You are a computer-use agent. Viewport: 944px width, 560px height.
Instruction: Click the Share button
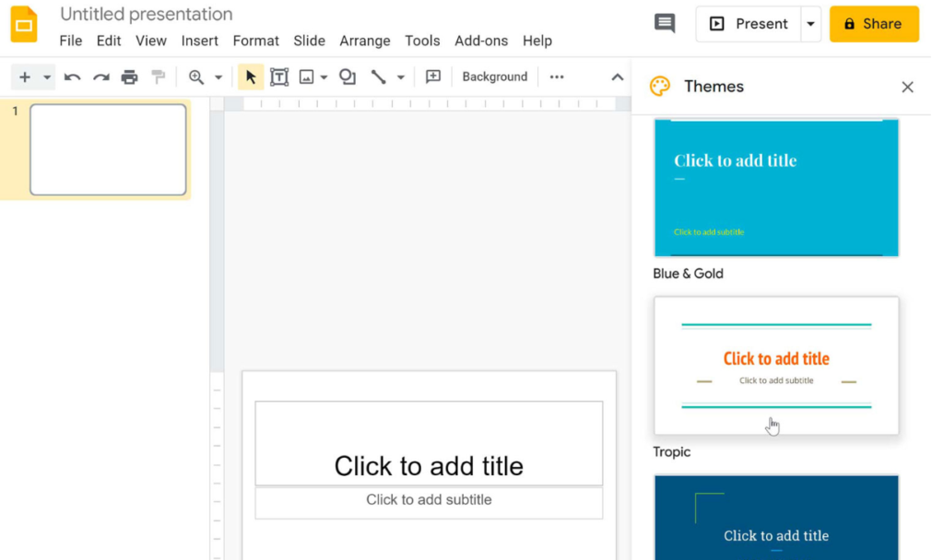click(873, 24)
